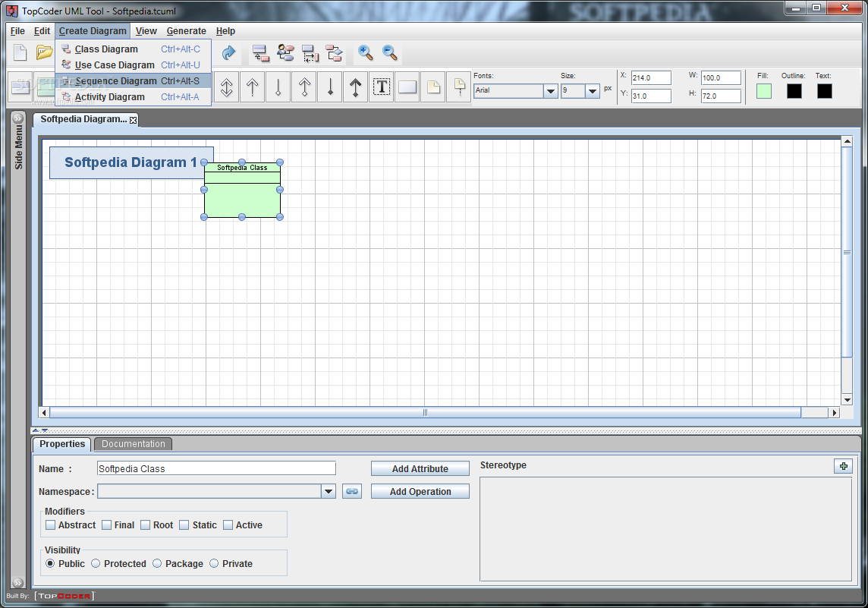Image resolution: width=868 pixels, height=608 pixels.
Task: Switch to the Documentation tab
Action: click(x=134, y=444)
